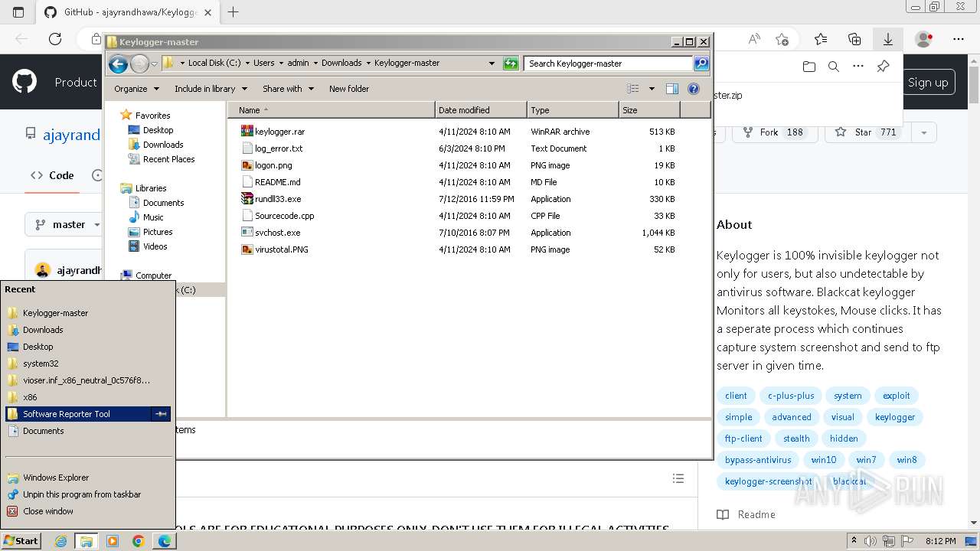The height and width of the screenshot is (551, 980).
Task: Switch to Code tab on GitHub
Action: (52, 175)
